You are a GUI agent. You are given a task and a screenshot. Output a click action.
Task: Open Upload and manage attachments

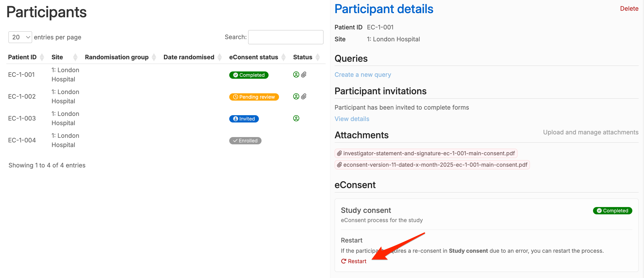591,132
